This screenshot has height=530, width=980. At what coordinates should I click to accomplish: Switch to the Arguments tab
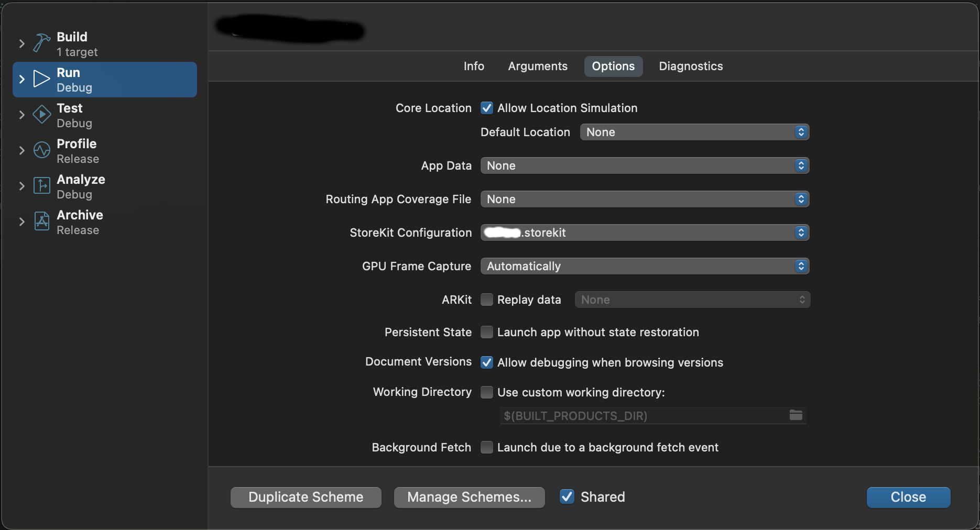tap(537, 66)
